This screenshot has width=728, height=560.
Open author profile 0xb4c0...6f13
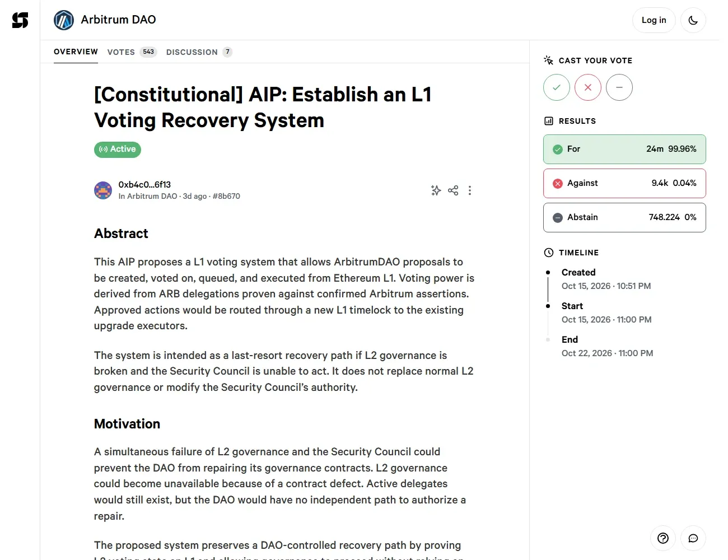point(144,185)
